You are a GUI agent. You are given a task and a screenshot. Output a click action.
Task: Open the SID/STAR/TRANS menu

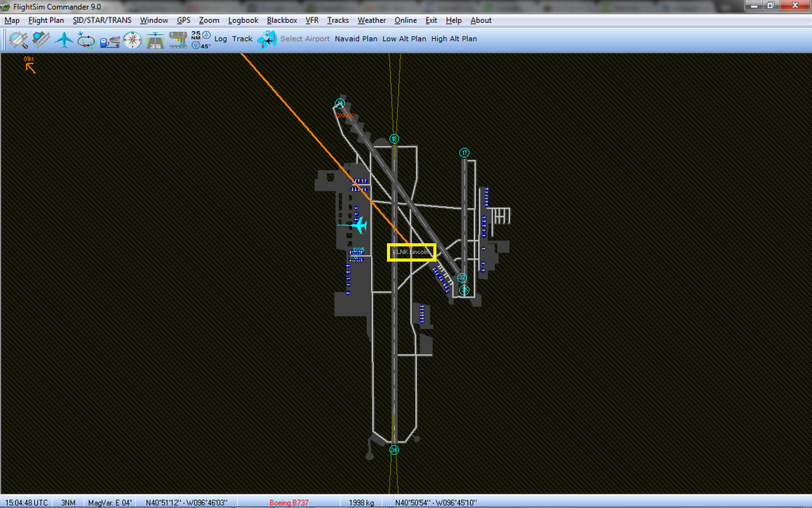(x=102, y=20)
